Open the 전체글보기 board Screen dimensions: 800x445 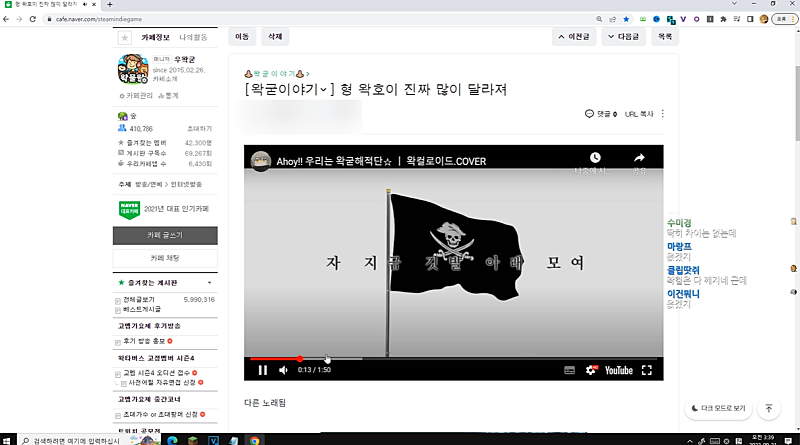[138, 300]
